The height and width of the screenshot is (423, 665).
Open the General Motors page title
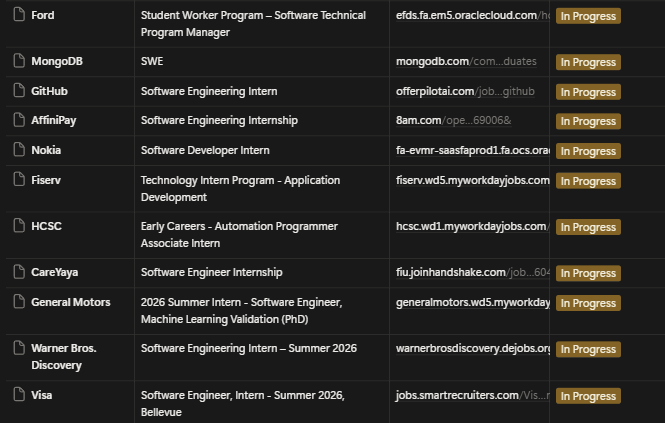tap(71, 302)
